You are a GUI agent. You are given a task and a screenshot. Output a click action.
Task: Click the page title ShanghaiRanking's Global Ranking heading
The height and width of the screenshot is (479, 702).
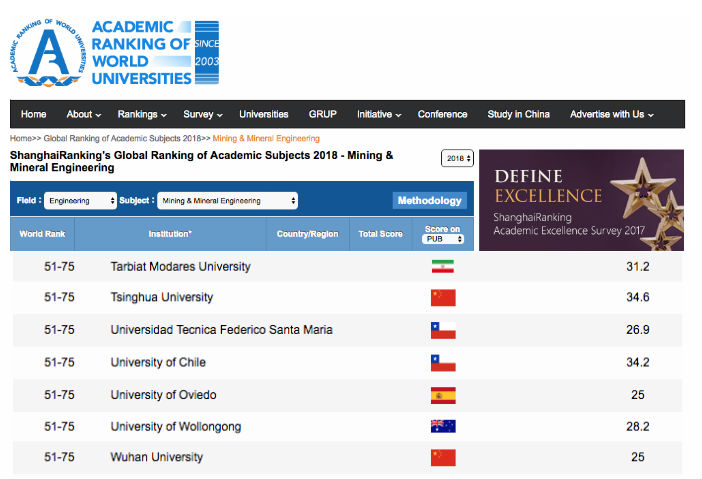[x=201, y=161]
